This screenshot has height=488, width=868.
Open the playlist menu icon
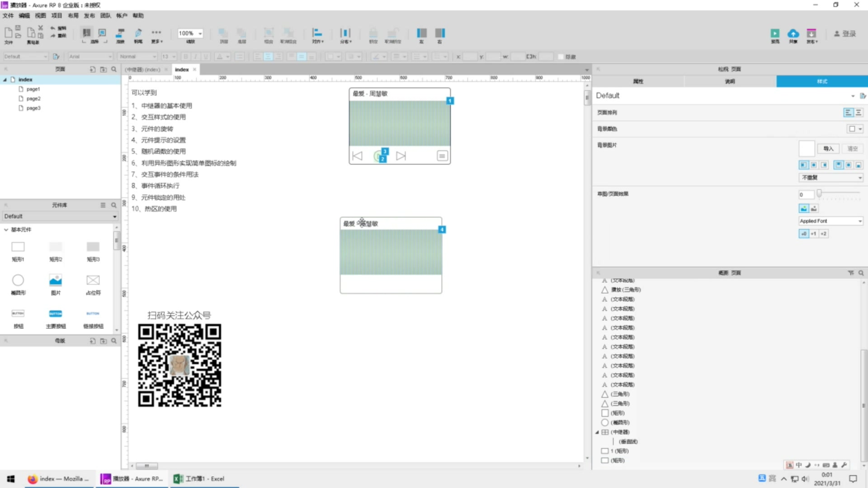point(441,155)
